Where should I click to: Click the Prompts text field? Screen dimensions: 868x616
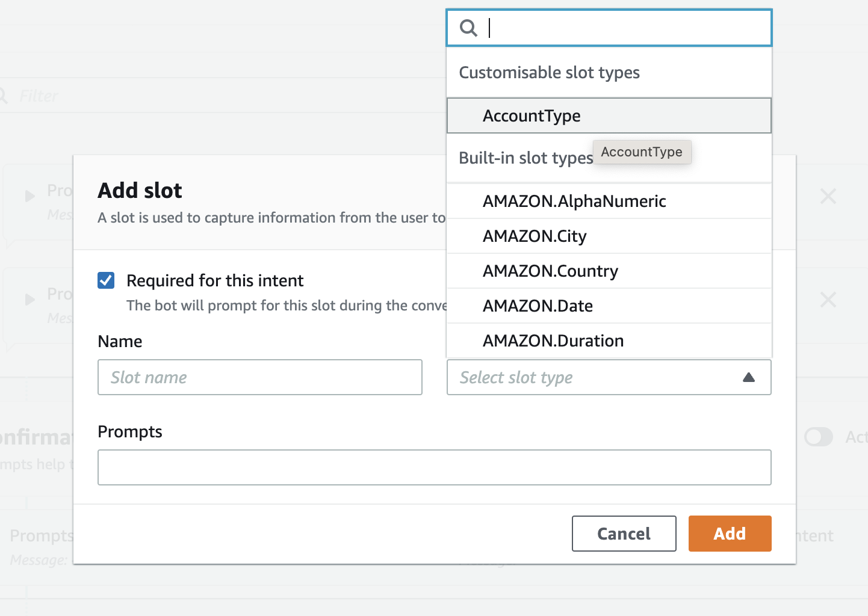434,467
